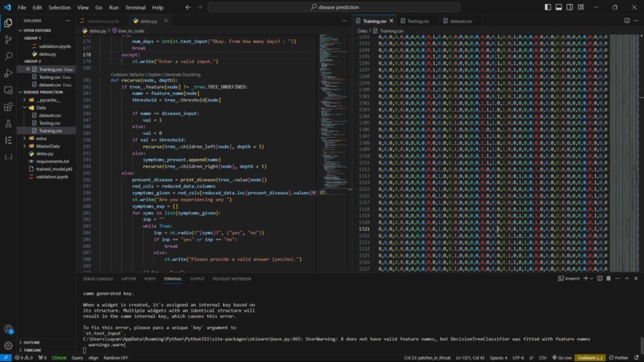The image size is (644, 362).
Task: Open the Manage settings gear
Action: tap(8, 345)
